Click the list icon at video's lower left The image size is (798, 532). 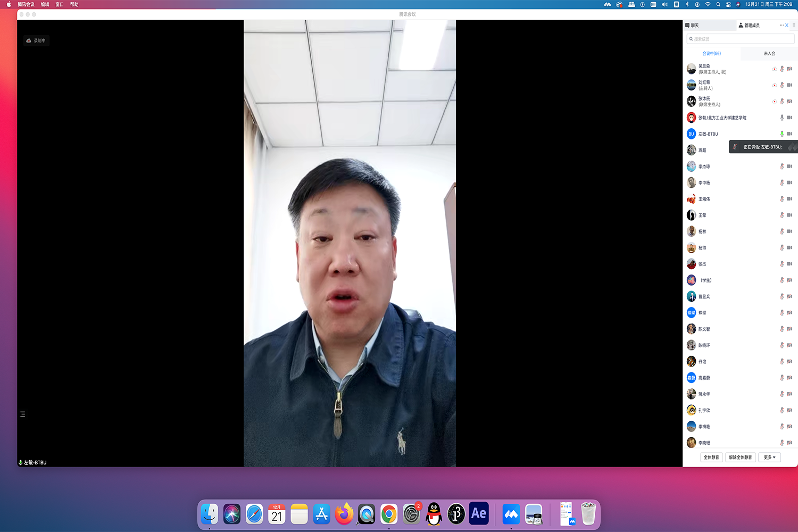click(x=22, y=414)
